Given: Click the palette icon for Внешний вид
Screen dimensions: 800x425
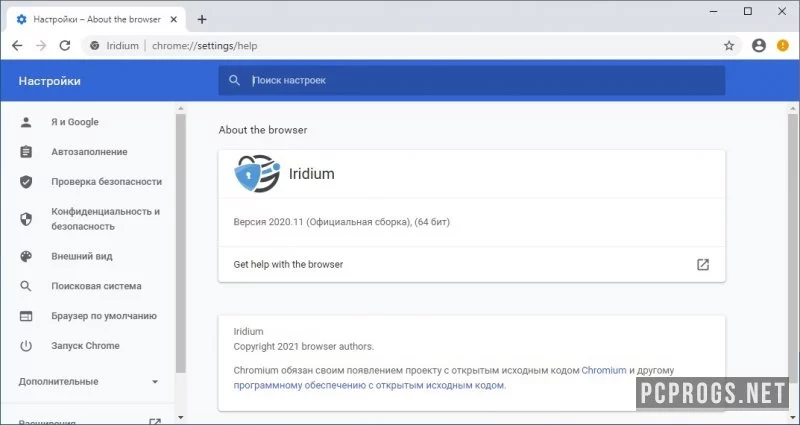Looking at the screenshot, I should [x=26, y=256].
